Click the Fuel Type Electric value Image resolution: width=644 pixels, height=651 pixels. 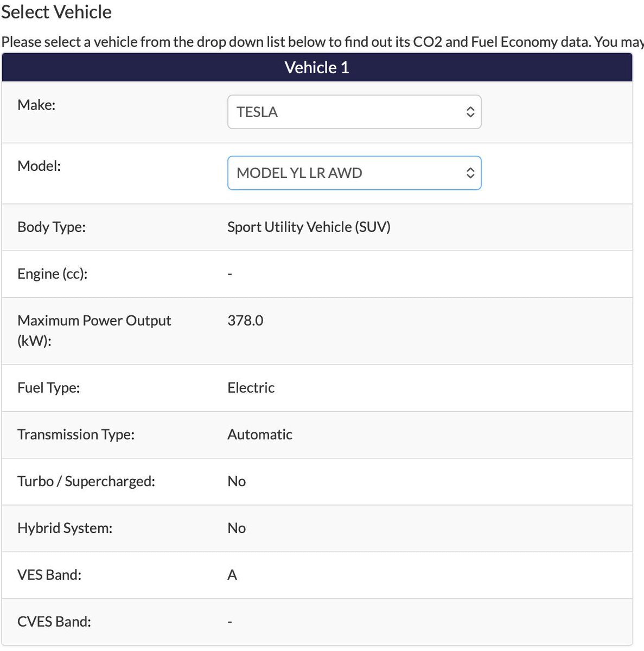pos(251,387)
